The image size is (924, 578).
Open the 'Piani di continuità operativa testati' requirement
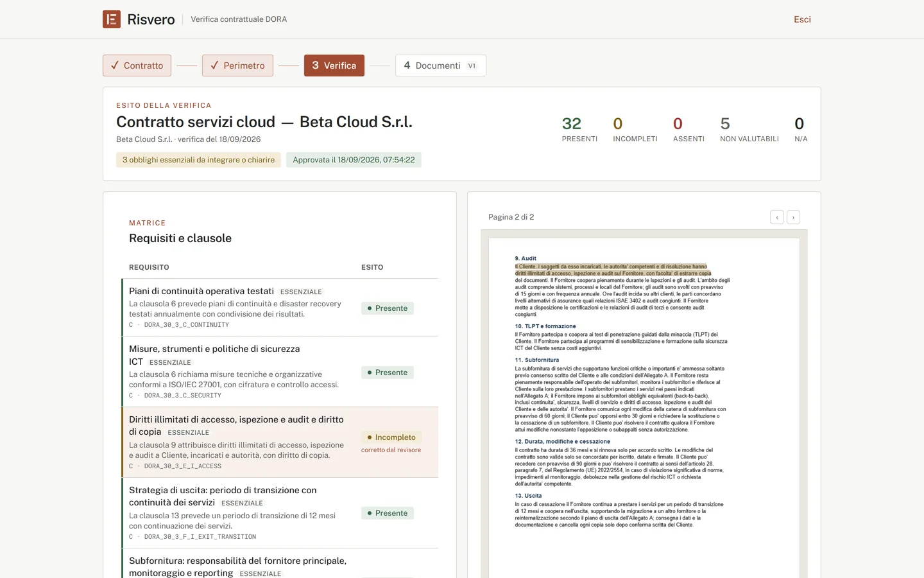click(x=280, y=308)
